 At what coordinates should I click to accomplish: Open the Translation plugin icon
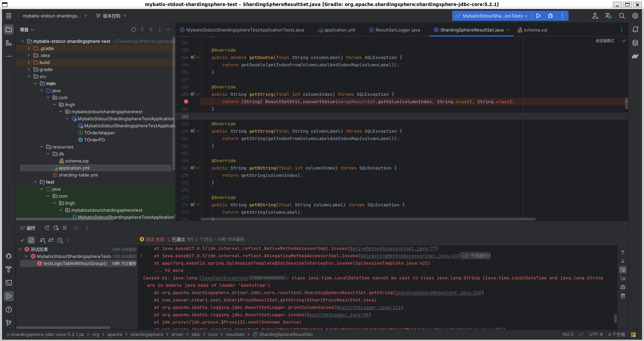click(608, 16)
